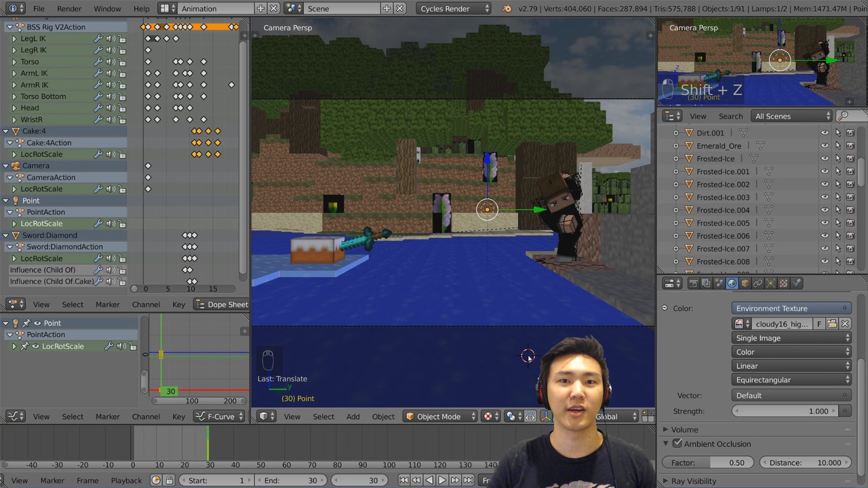Screen dimensions: 868x488
Task: Click the Start frame input field
Action: pyautogui.click(x=217, y=481)
